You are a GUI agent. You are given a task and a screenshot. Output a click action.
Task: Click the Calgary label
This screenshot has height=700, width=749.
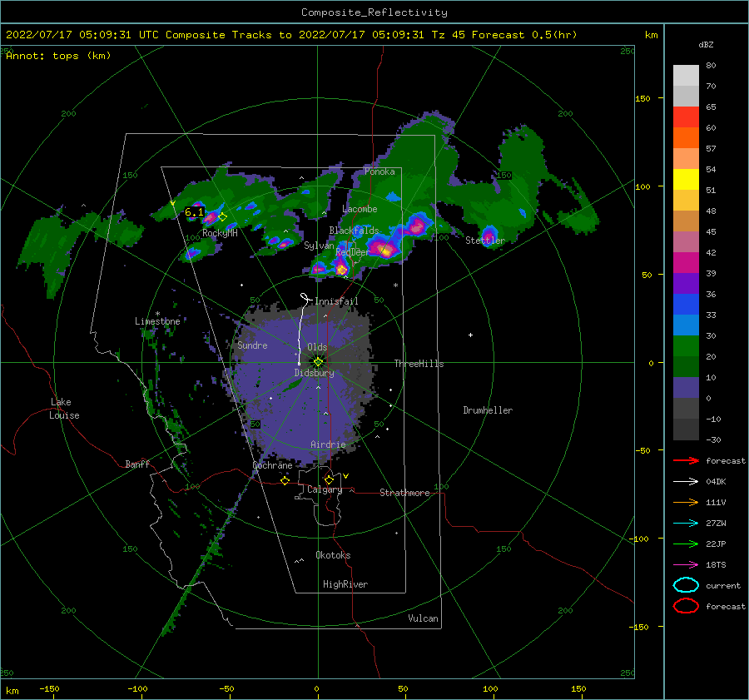pos(325,489)
